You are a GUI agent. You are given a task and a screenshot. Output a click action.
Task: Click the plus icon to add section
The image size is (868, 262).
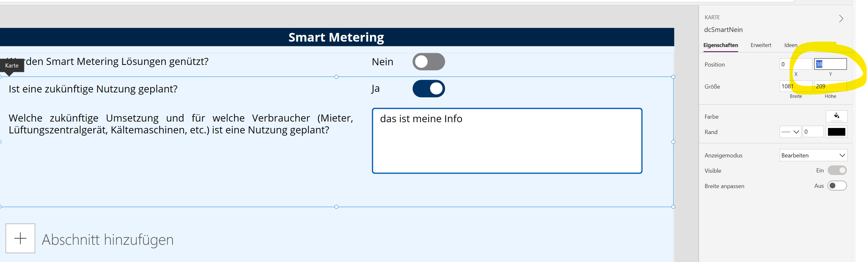pyautogui.click(x=20, y=238)
